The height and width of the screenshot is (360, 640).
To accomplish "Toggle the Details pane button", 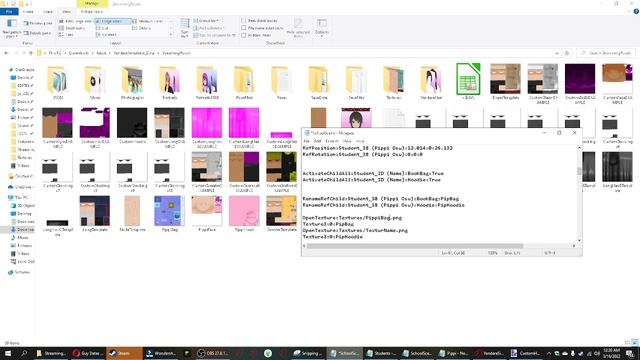I will click(x=38, y=33).
